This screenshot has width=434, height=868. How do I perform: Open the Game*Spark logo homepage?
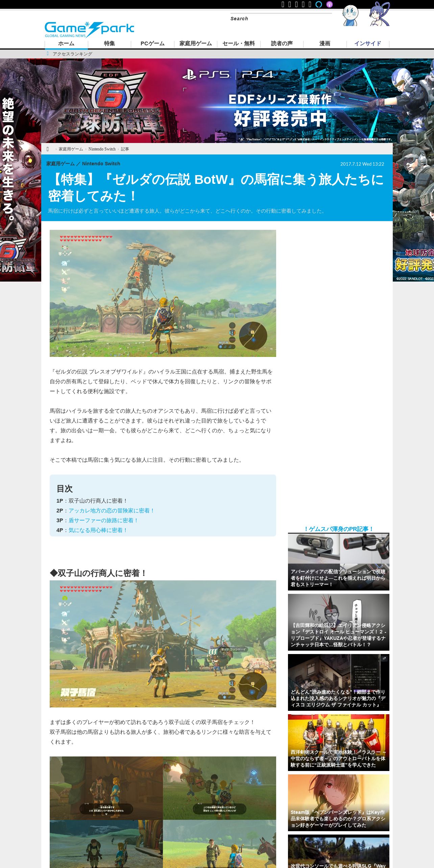(x=89, y=29)
